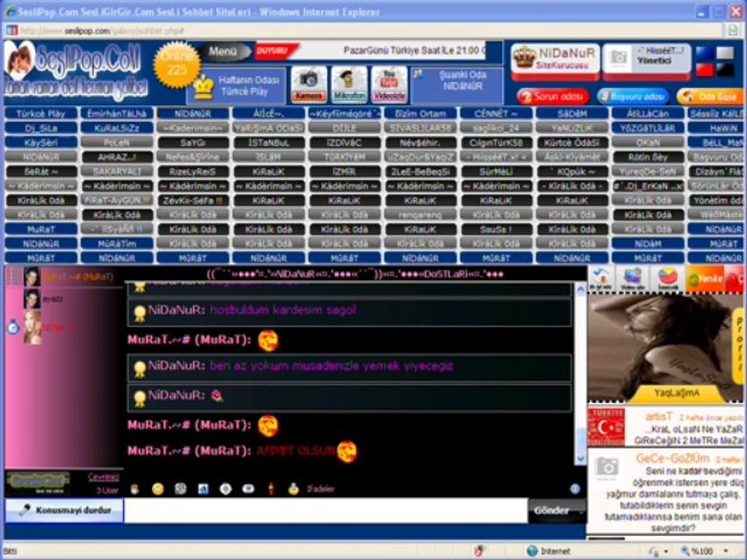Join the Kürtçe OdaSi room
The image size is (747, 560).
(572, 142)
